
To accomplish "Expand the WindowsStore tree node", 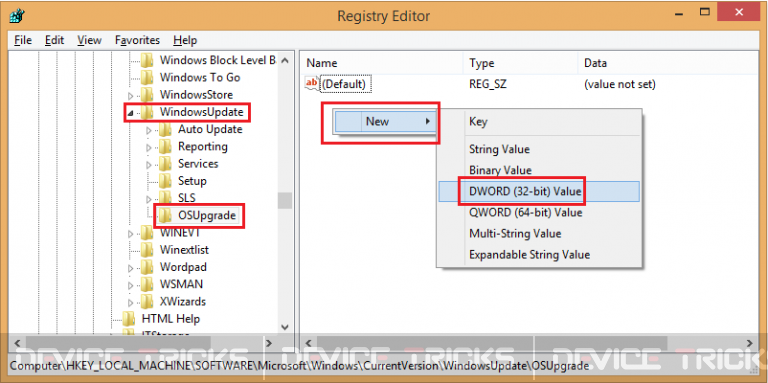I will (130, 96).
